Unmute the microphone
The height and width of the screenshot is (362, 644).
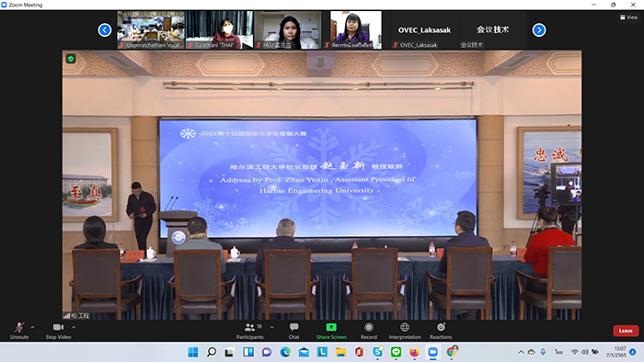click(x=19, y=331)
